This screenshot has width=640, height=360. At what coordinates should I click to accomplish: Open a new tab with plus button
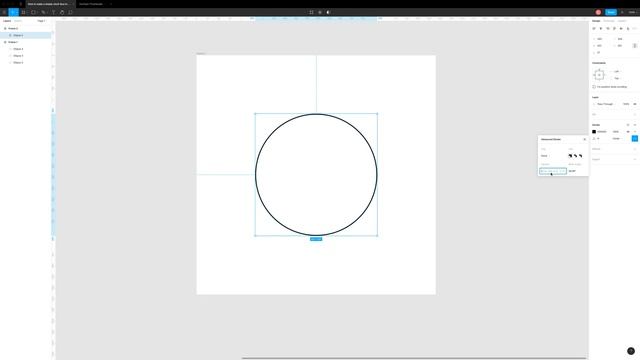click(x=111, y=4)
